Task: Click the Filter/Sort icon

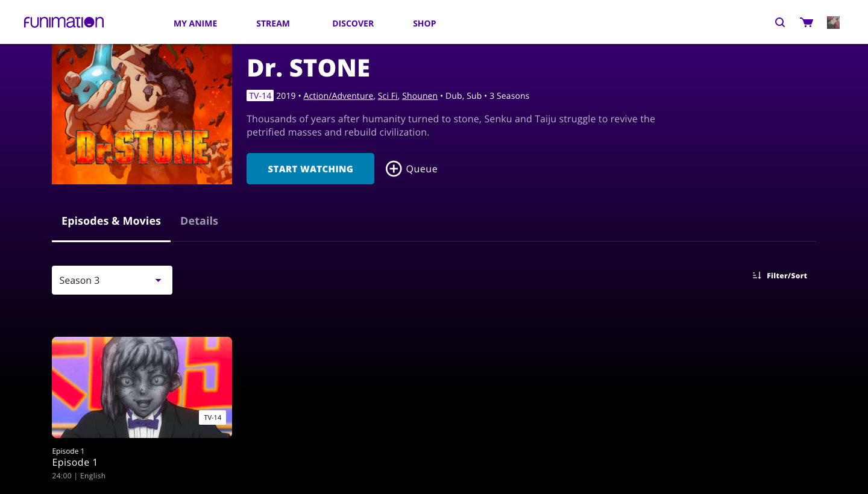Action: [757, 275]
